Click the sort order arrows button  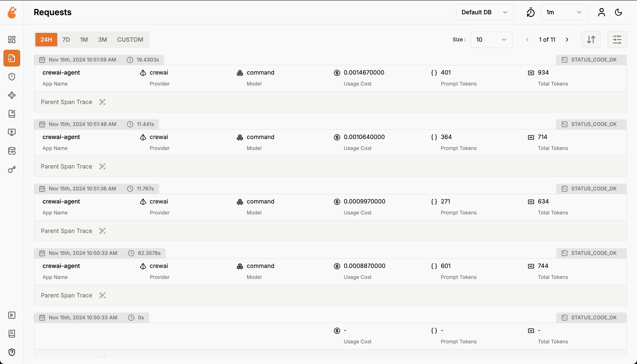point(591,40)
